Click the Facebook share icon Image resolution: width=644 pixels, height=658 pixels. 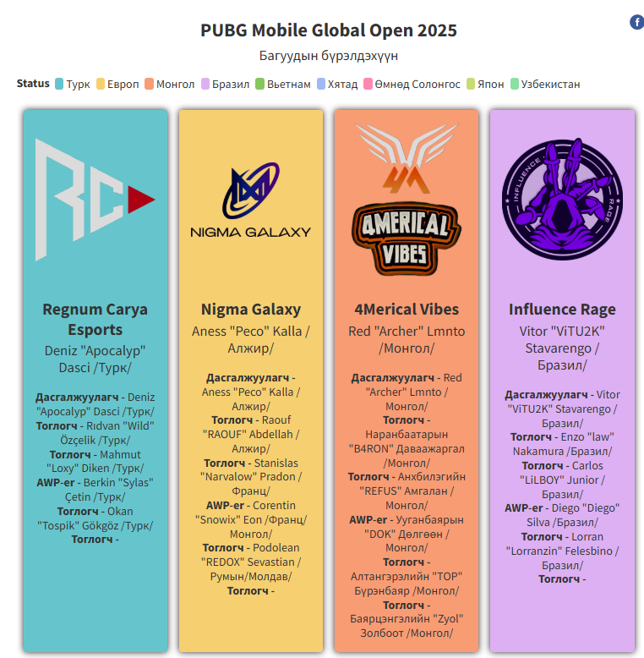pyautogui.click(x=636, y=22)
